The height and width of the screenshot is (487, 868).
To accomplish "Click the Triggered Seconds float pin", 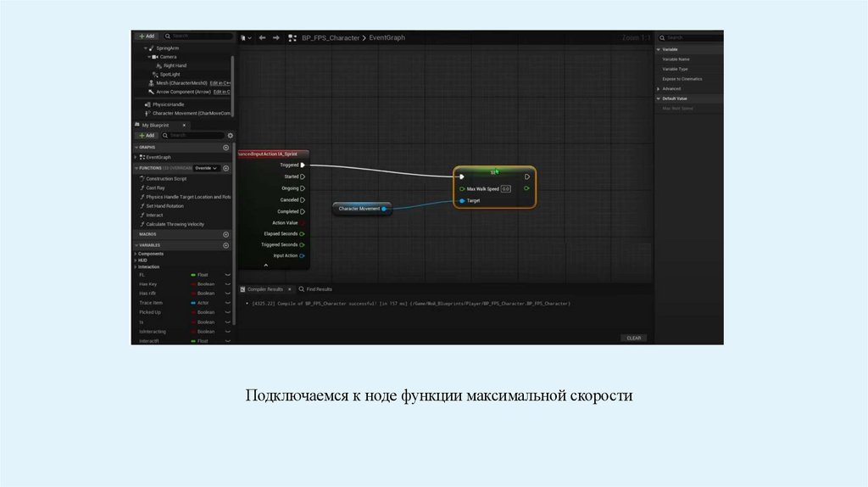I will pos(303,245).
